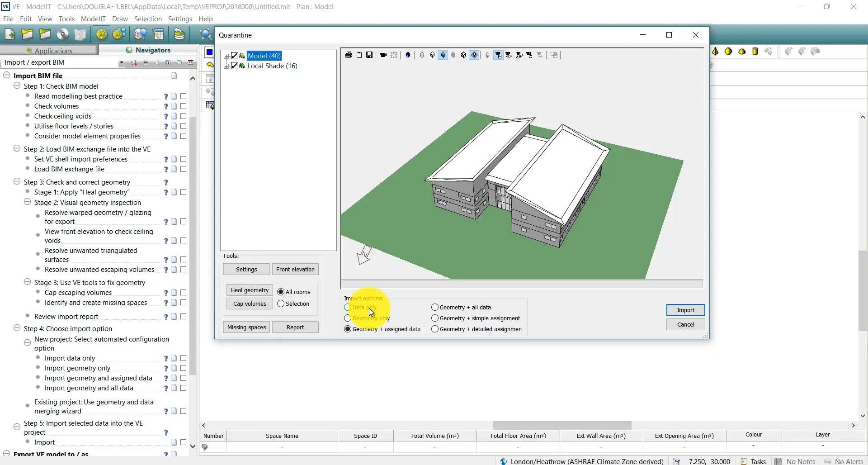Image resolution: width=868 pixels, height=465 pixels.
Task: Collapse Step 3: Check and correct geometry
Action: pos(17,182)
